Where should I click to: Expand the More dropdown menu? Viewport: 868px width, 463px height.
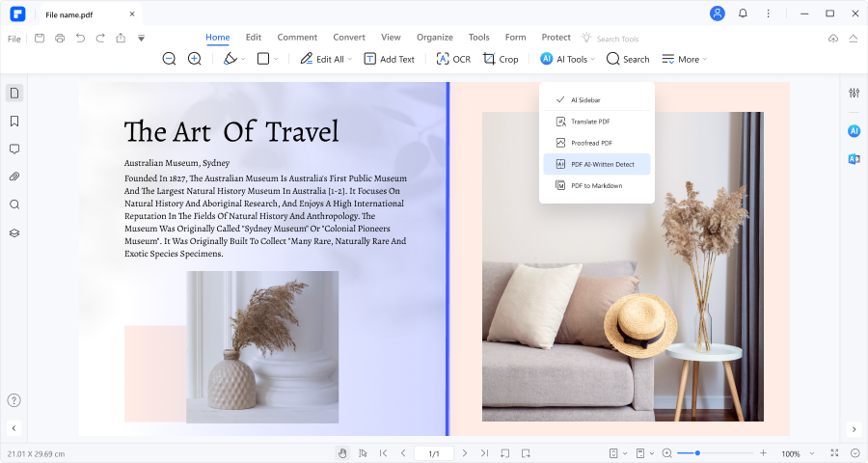click(x=684, y=59)
